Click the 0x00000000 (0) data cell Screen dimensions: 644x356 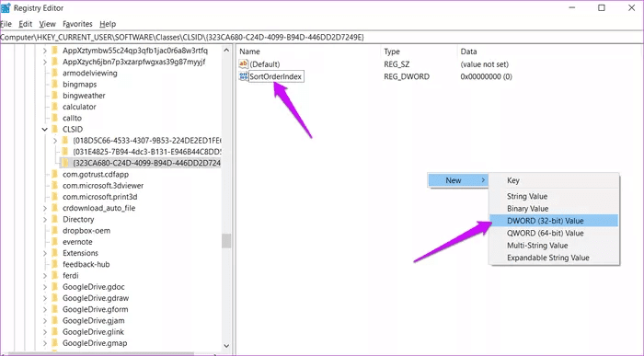tap(487, 76)
